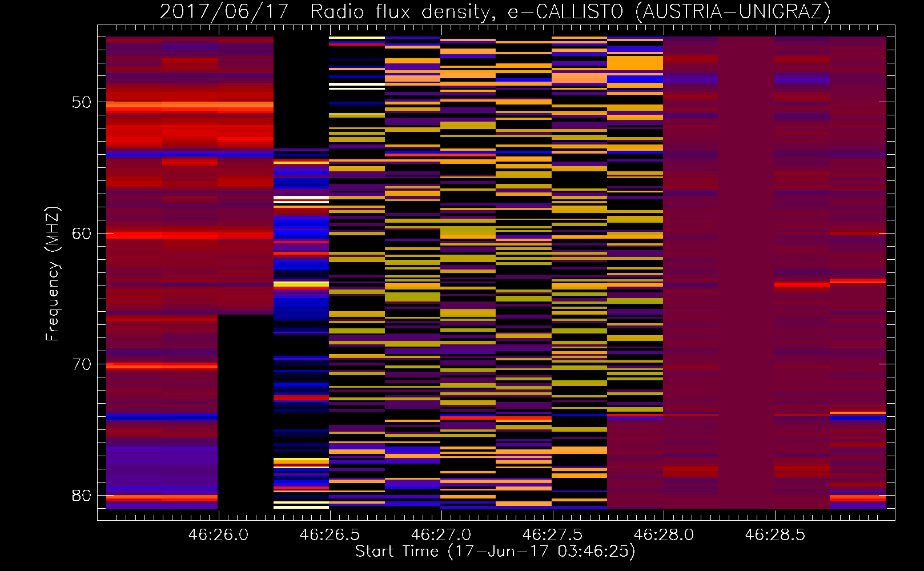
Task: Click the 60 frequency tick label
Action: 82,234
